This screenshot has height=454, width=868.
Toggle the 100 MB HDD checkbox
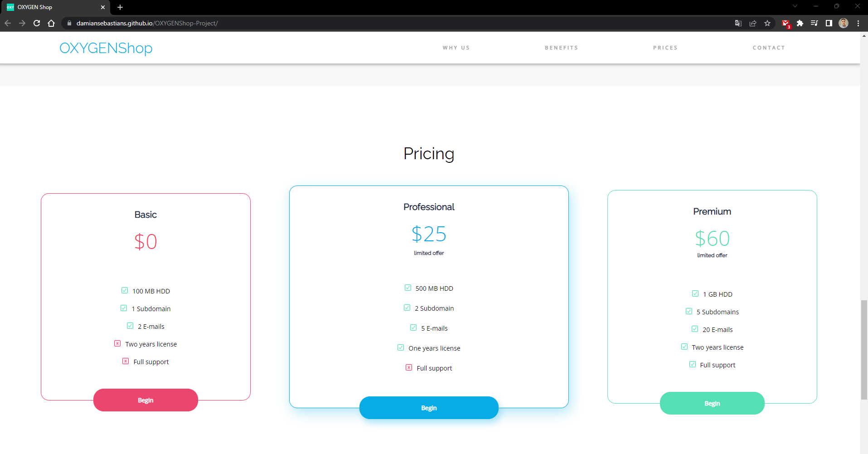(x=124, y=290)
